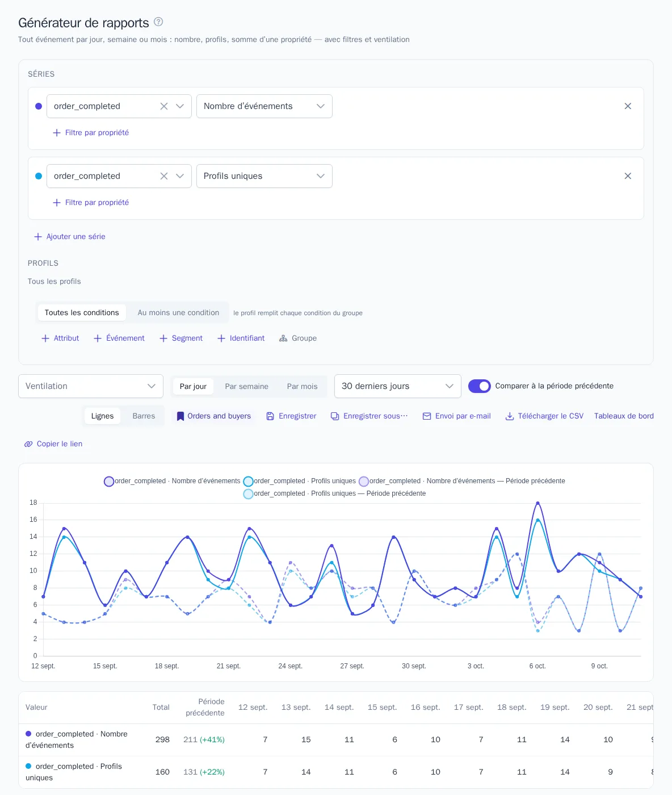Toggle legend entry Nombre d'événements current period

172,482
